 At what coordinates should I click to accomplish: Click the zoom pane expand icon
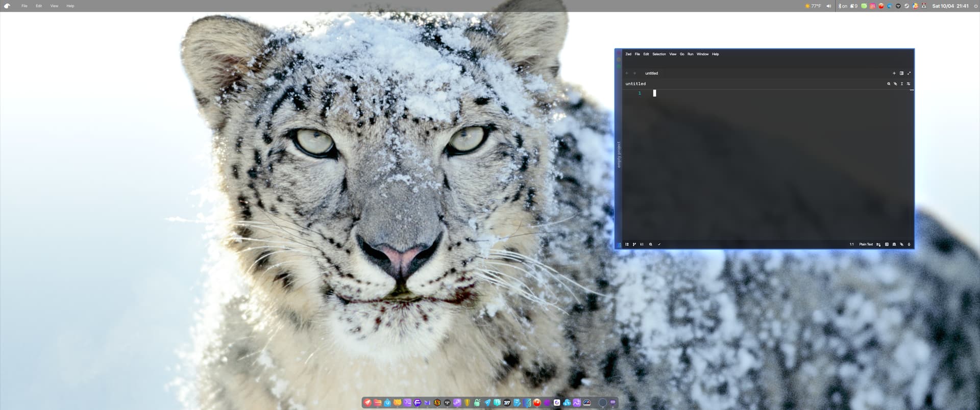(909, 73)
